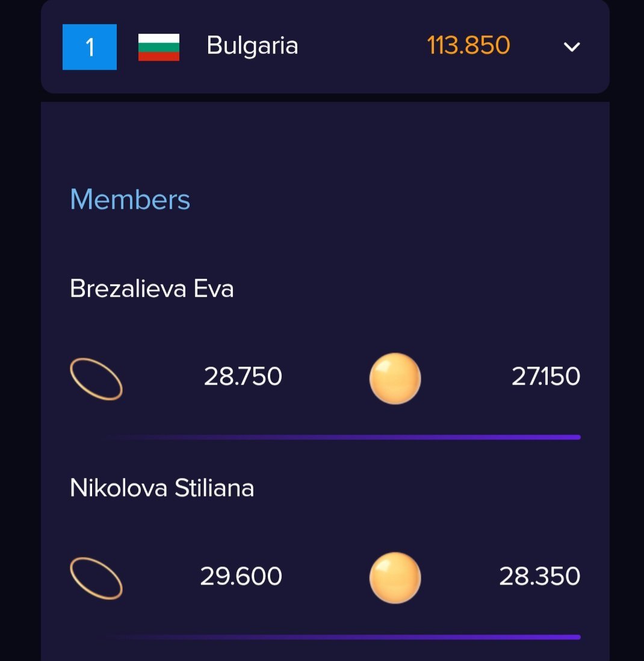This screenshot has width=644, height=661.
Task: Open Nikolova Stiliana's member name
Action: click(x=162, y=488)
